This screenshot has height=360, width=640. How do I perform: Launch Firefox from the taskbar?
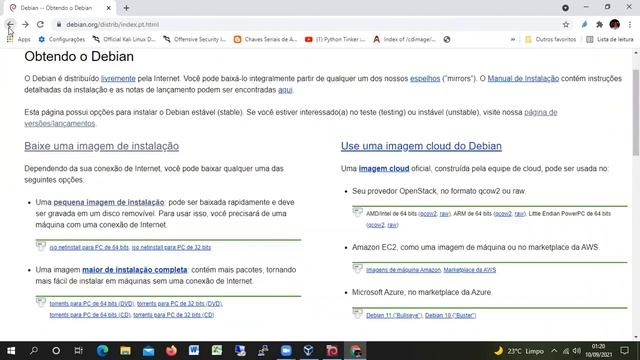pos(171,351)
